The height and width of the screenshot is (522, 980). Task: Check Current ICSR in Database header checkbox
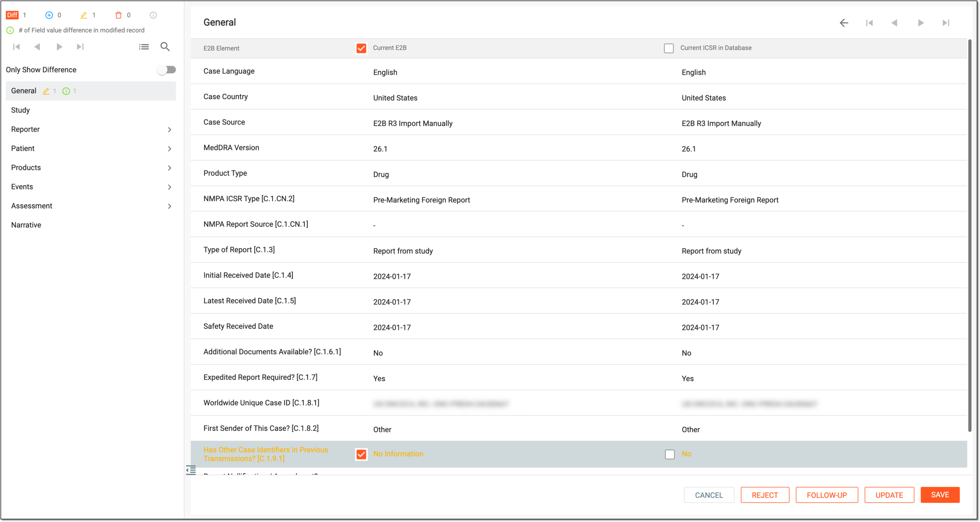(669, 48)
